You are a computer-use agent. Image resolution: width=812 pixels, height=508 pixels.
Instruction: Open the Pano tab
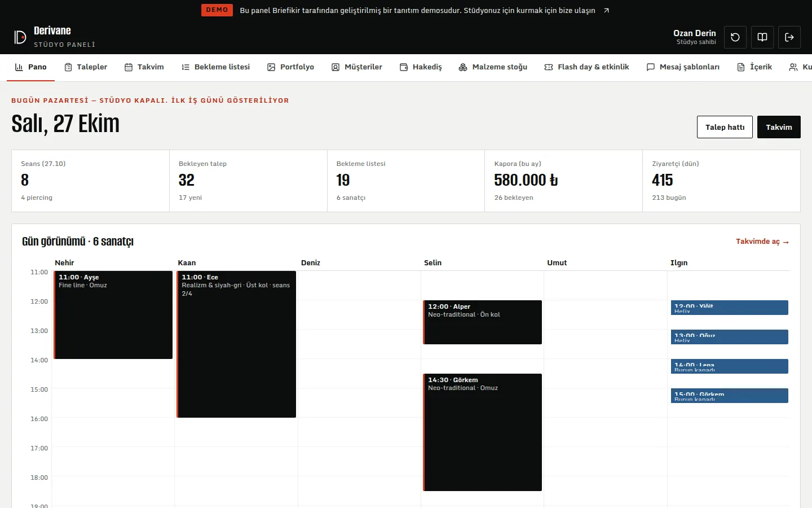point(30,67)
